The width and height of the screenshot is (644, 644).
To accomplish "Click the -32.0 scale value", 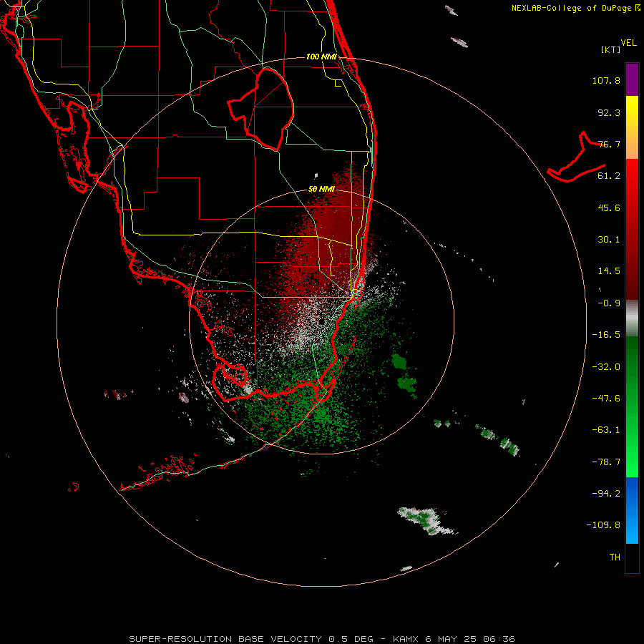I will coord(606,367).
